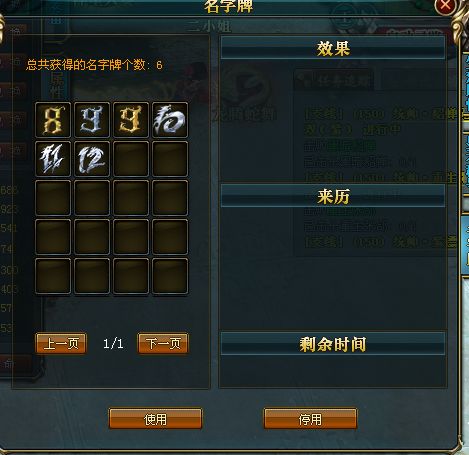Select the first plate in second row

tap(53, 159)
